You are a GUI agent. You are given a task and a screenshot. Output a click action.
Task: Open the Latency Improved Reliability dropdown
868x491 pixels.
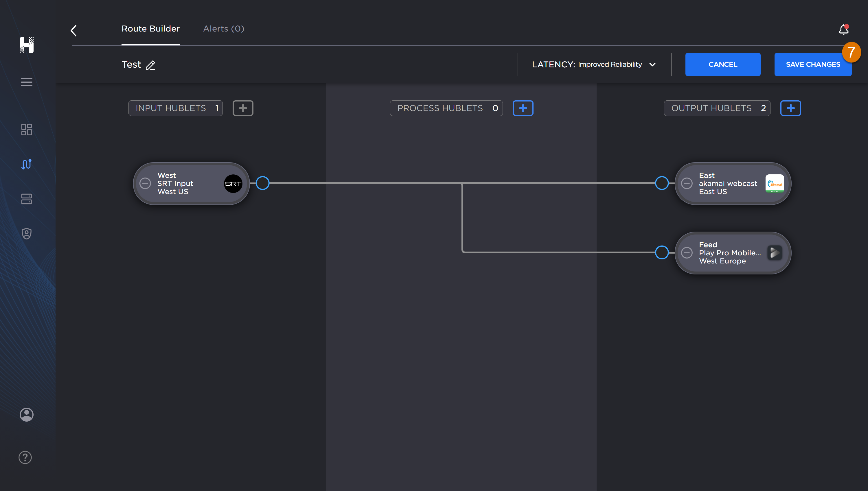pos(652,64)
